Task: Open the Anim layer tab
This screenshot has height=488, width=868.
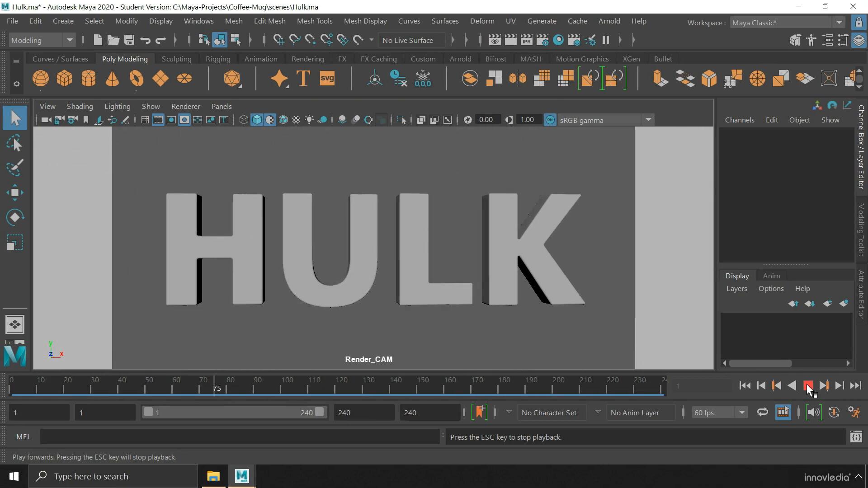Action: click(x=771, y=276)
